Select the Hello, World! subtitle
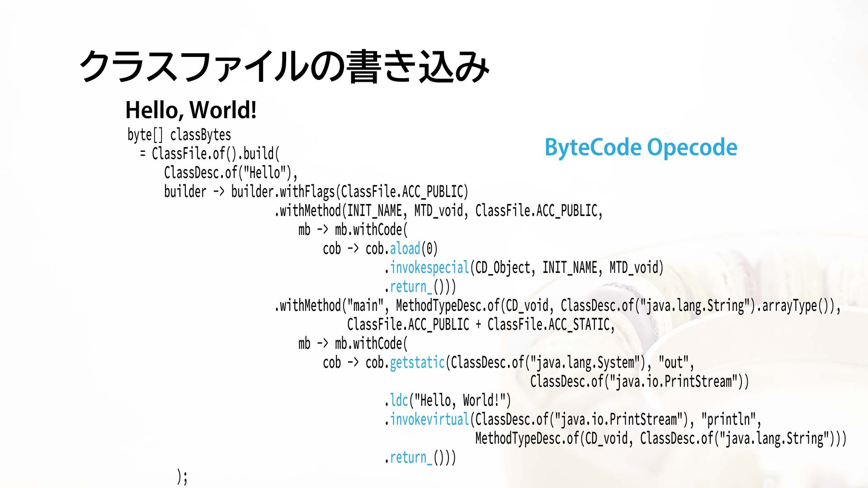 click(191, 110)
